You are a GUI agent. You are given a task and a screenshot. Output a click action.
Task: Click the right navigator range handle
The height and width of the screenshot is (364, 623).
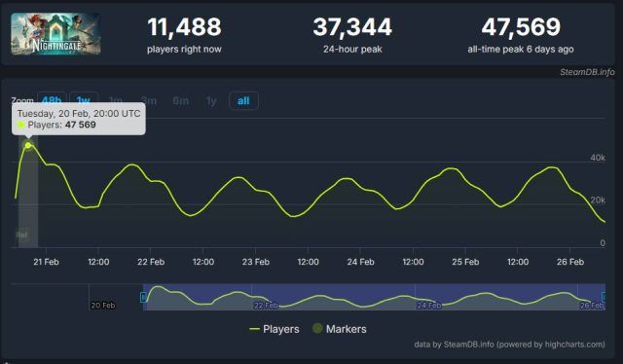[x=604, y=297]
